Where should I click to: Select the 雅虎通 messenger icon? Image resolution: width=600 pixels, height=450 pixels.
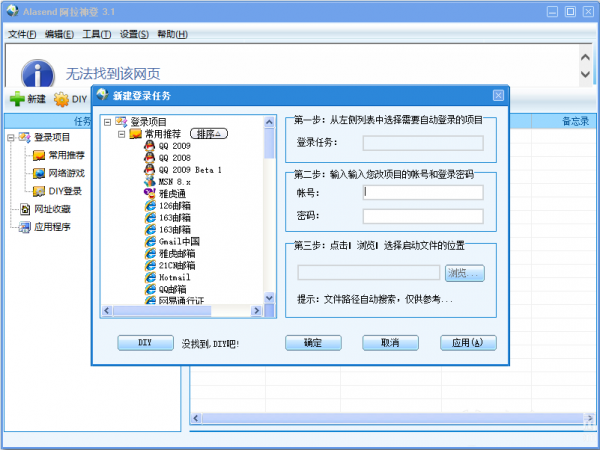150,193
